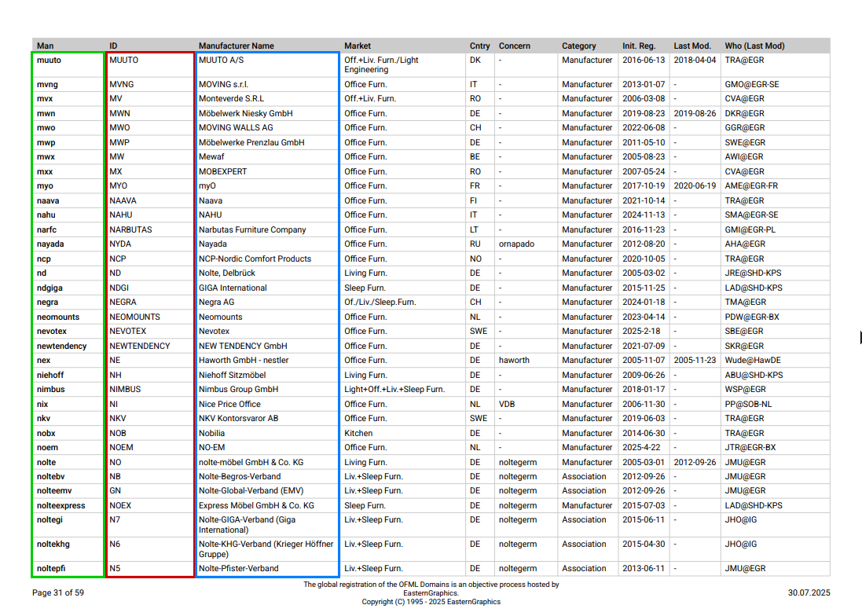
Task: Select the 'noltekhg' Man cell
Action: (x=53, y=544)
